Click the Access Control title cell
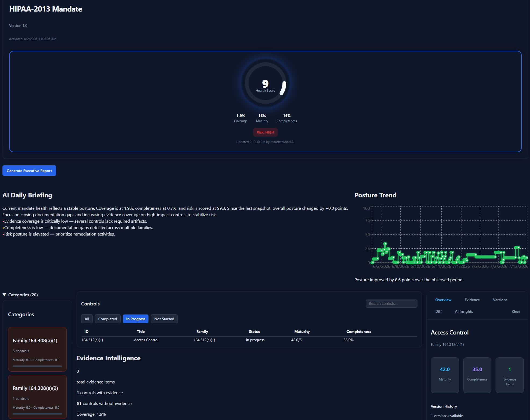Image resolution: width=530 pixels, height=420 pixels. [x=146, y=340]
